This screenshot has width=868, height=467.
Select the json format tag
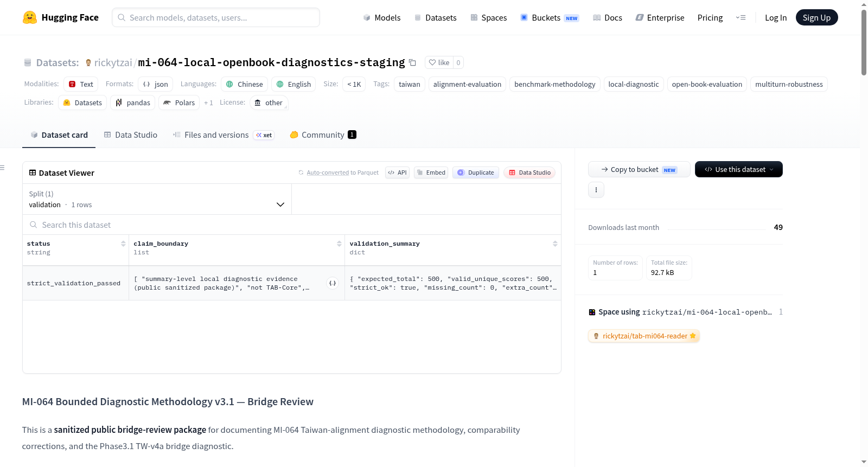click(156, 84)
